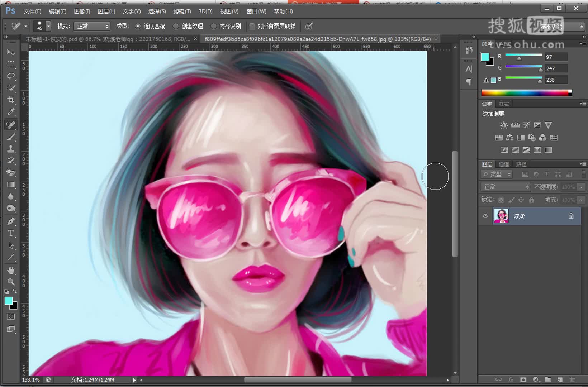Change the screen mode

point(11,329)
